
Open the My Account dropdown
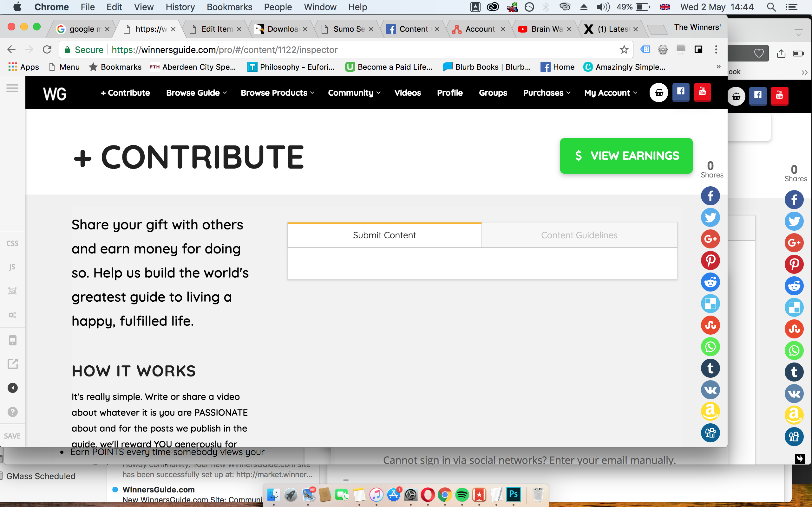[610, 93]
